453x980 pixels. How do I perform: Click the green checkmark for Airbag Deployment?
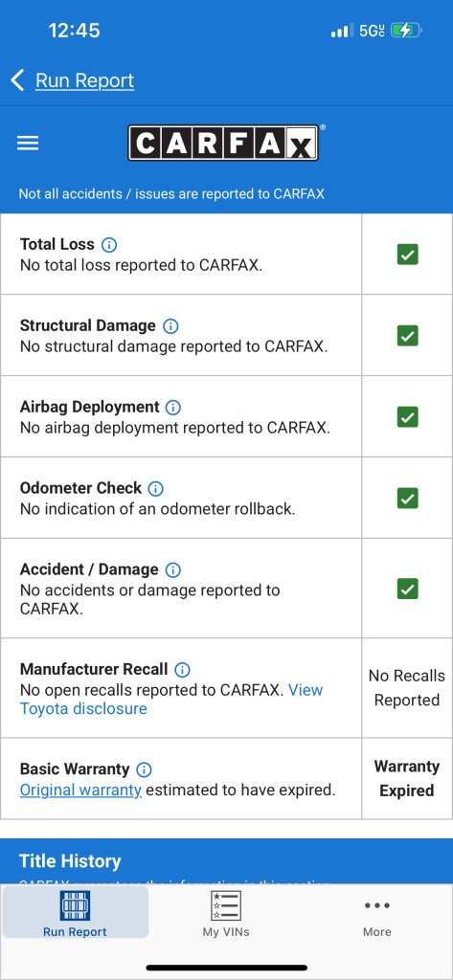tap(407, 417)
